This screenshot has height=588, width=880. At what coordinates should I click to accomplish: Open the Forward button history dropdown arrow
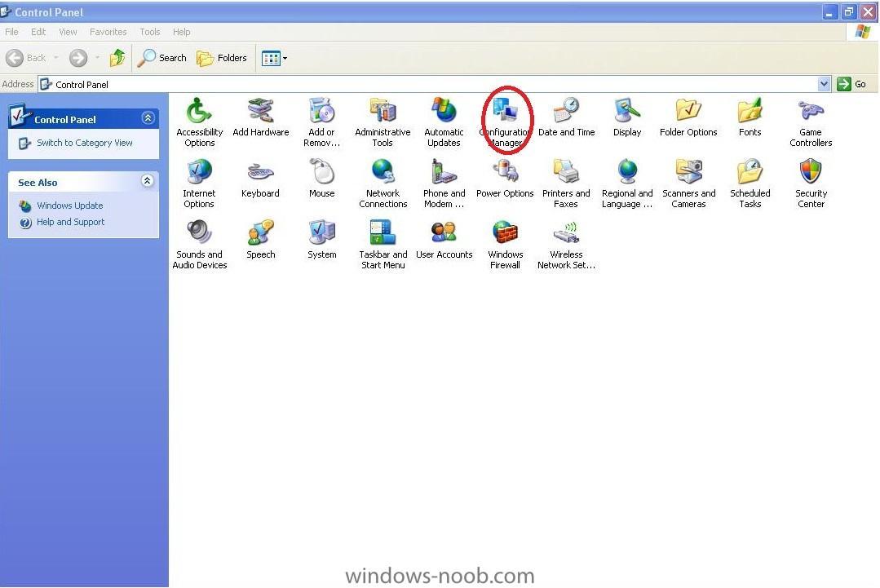[x=97, y=58]
